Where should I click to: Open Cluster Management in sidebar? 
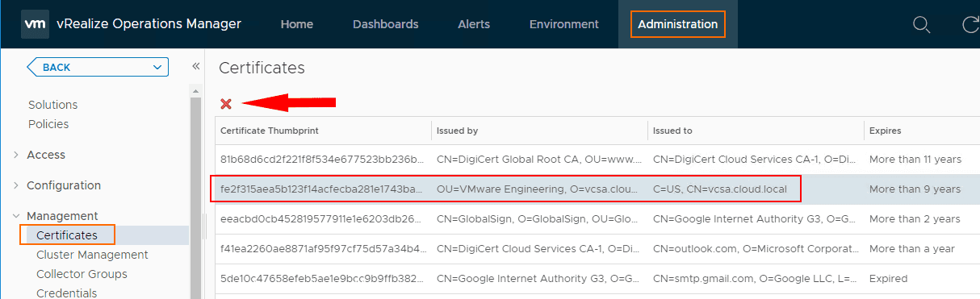[92, 255]
